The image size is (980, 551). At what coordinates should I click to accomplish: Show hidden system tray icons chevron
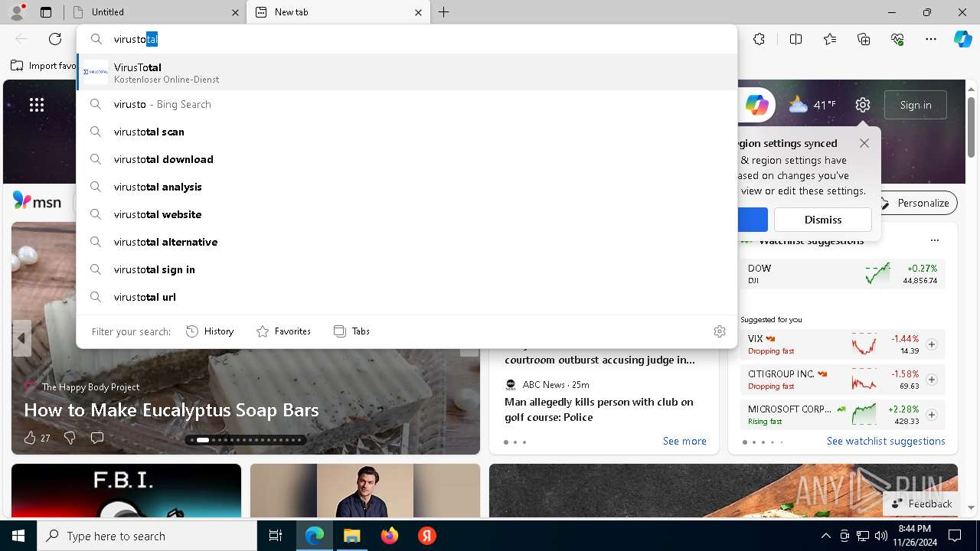825,536
